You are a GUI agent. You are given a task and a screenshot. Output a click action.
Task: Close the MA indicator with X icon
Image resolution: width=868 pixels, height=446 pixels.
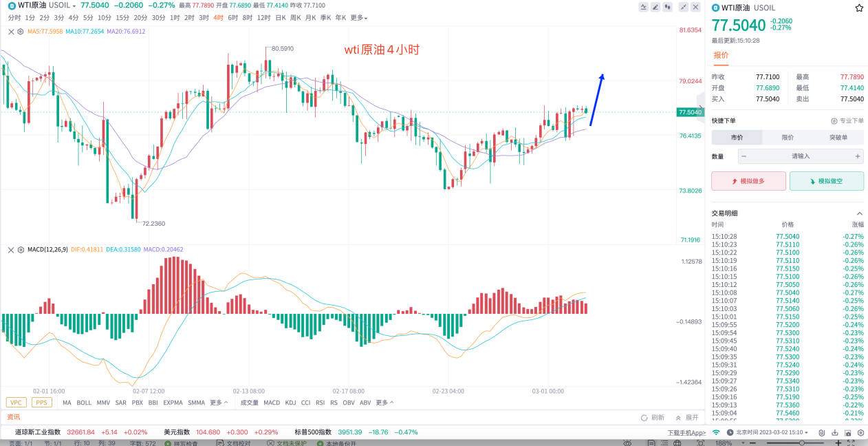click(x=11, y=32)
